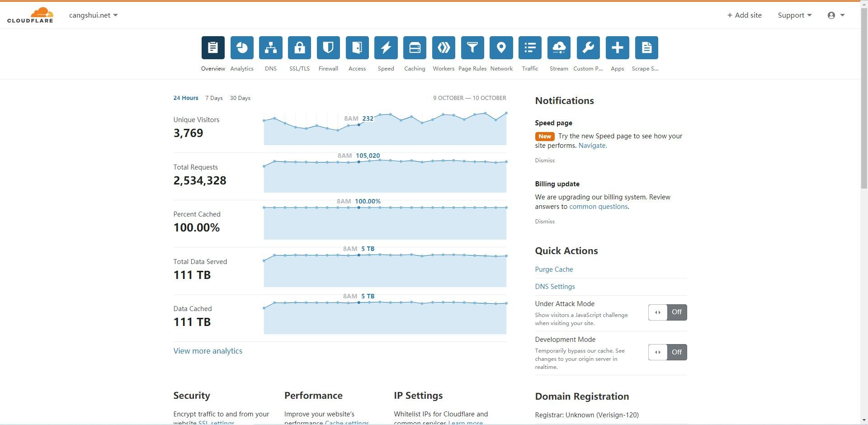
Task: Open the common questions link
Action: tap(598, 207)
